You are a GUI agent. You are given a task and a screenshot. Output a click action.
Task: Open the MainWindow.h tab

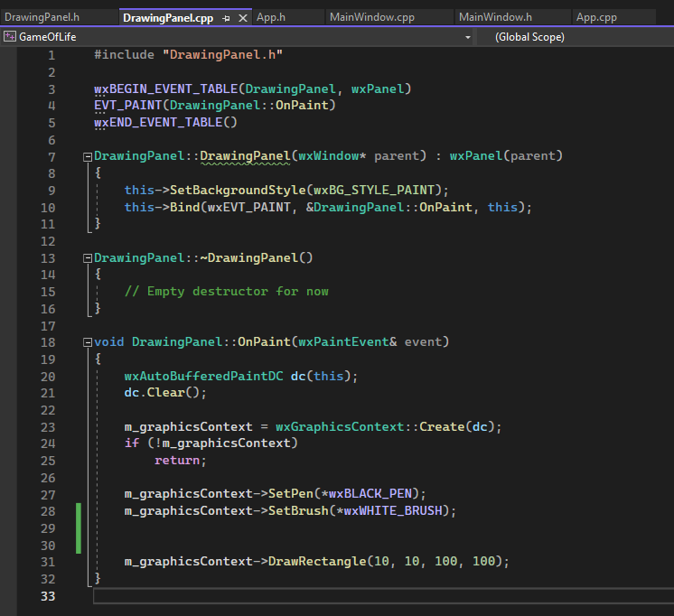click(495, 17)
